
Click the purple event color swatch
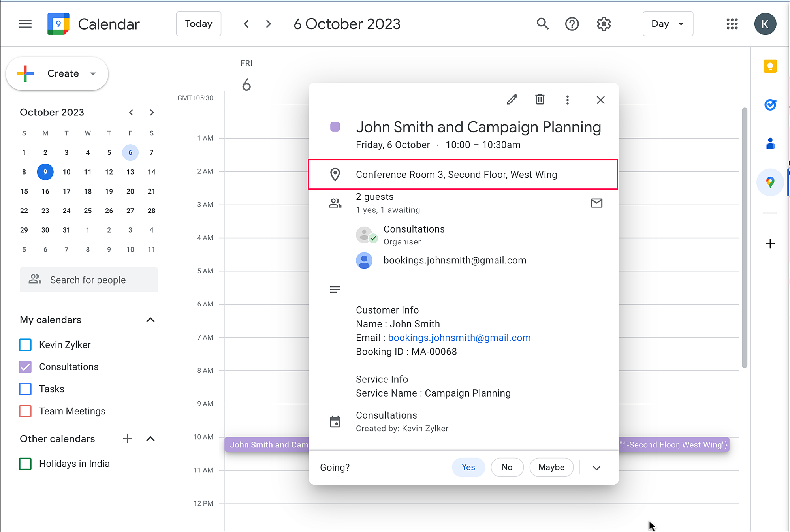point(335,127)
